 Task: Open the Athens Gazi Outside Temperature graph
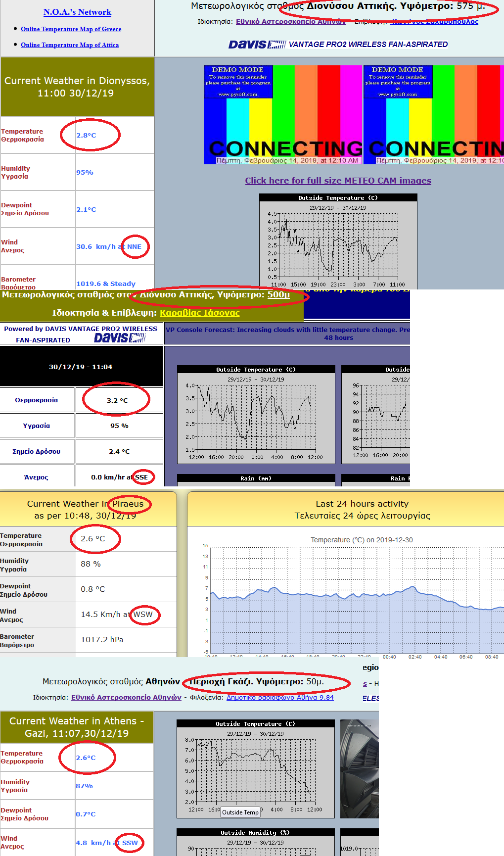click(255, 768)
